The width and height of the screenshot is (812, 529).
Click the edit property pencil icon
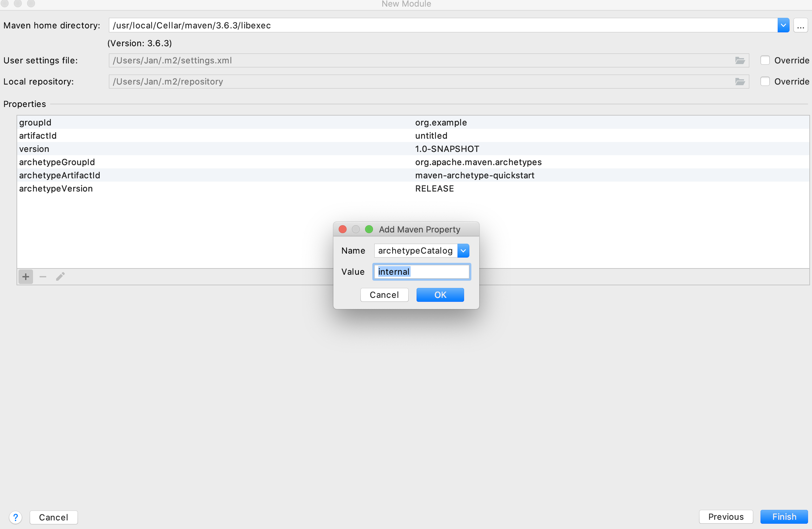[x=60, y=276]
